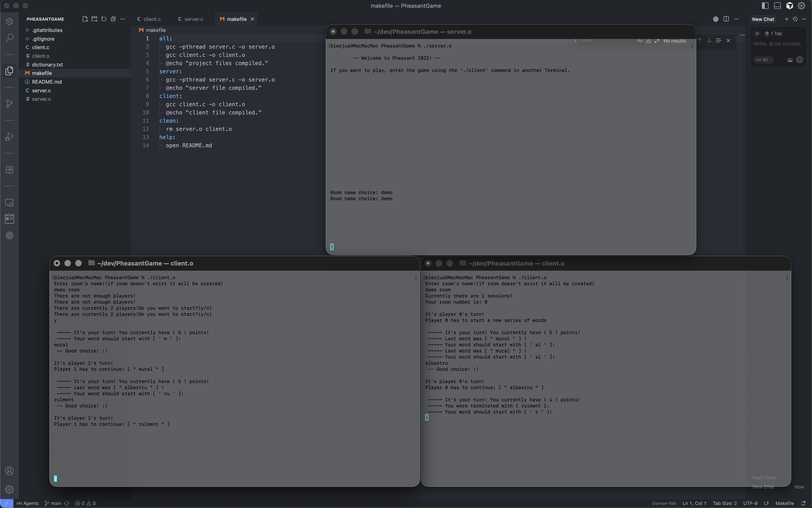This screenshot has height=508, width=812.
Task: Open Remote Explorer in activity bar
Action: point(9,203)
